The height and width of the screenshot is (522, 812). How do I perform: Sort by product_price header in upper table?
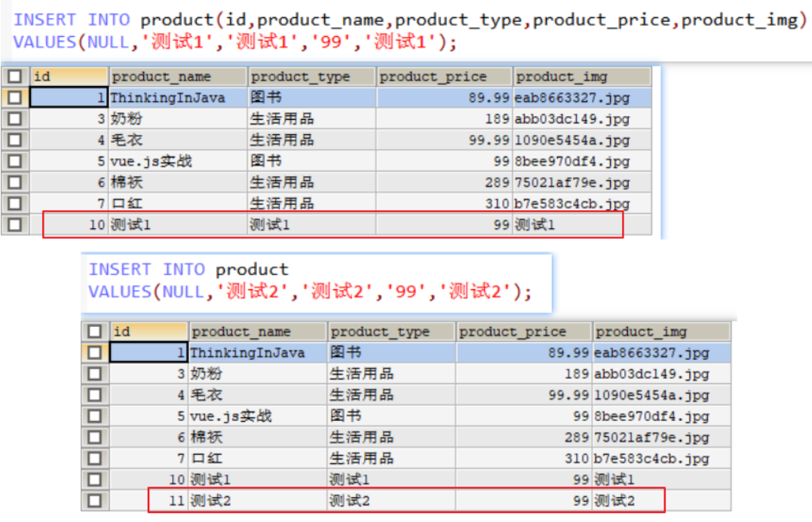coord(444,77)
